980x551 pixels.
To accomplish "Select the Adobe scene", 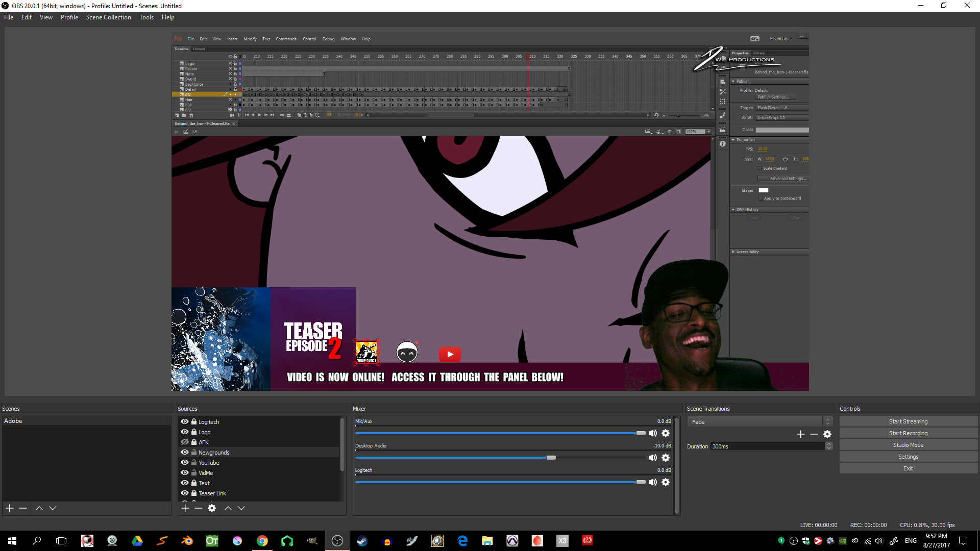I will (86, 421).
